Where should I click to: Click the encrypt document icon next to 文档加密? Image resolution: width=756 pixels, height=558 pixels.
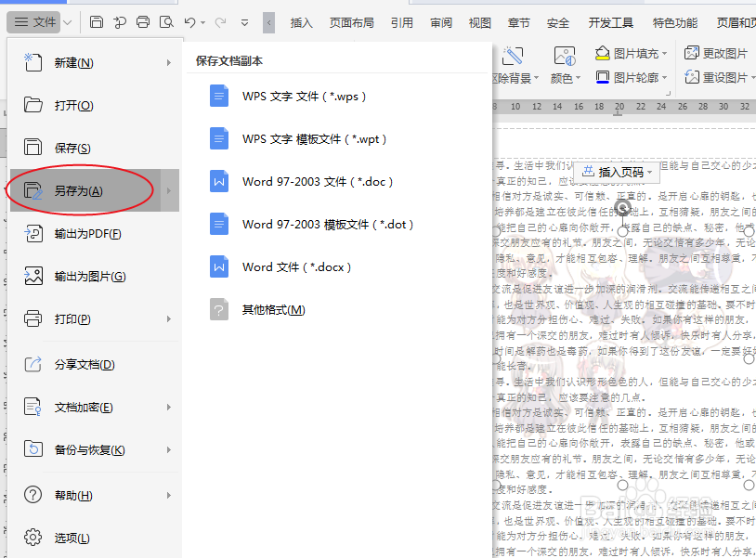pyautogui.click(x=33, y=407)
